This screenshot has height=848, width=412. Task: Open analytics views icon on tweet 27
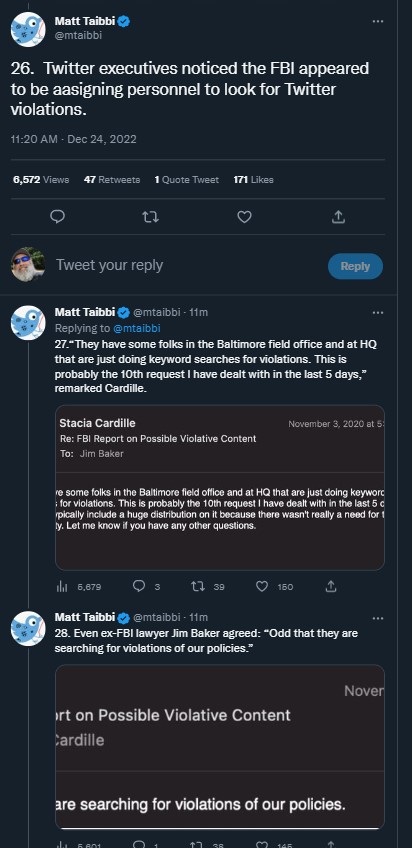coord(62,586)
